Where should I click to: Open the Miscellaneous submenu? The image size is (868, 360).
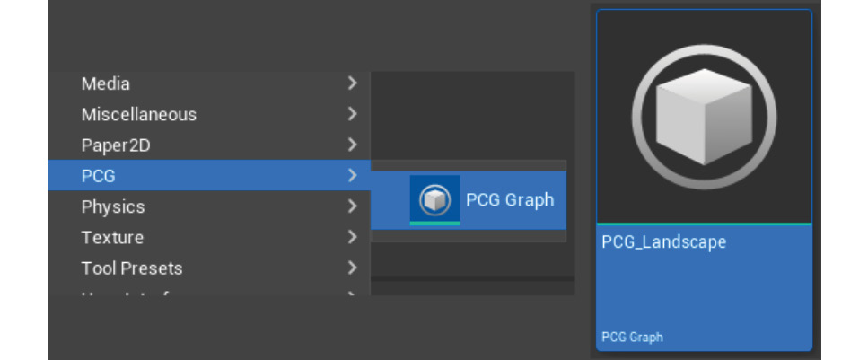[x=209, y=115]
